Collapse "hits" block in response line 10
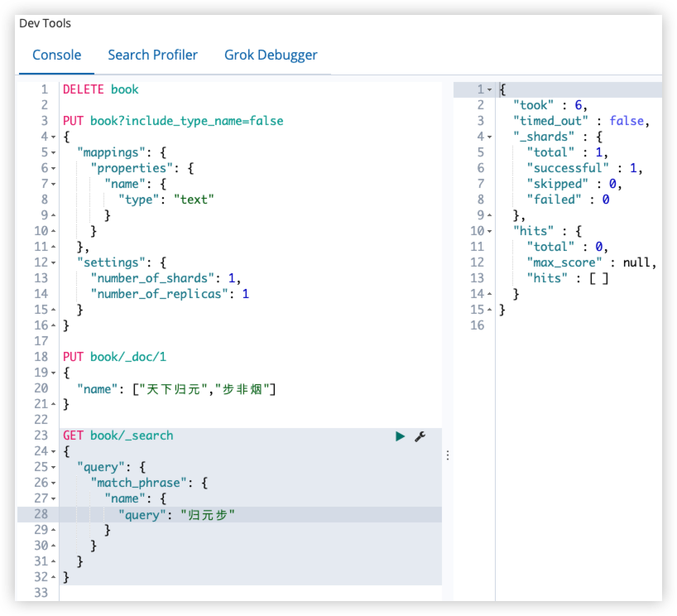The width and height of the screenshot is (677, 616). coord(490,231)
